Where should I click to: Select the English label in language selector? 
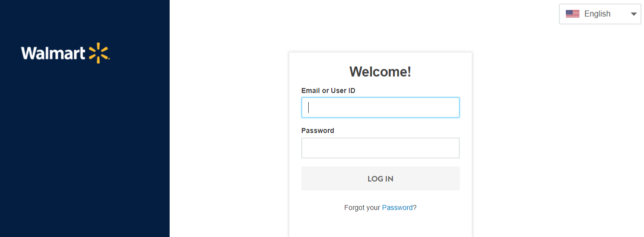(x=597, y=14)
